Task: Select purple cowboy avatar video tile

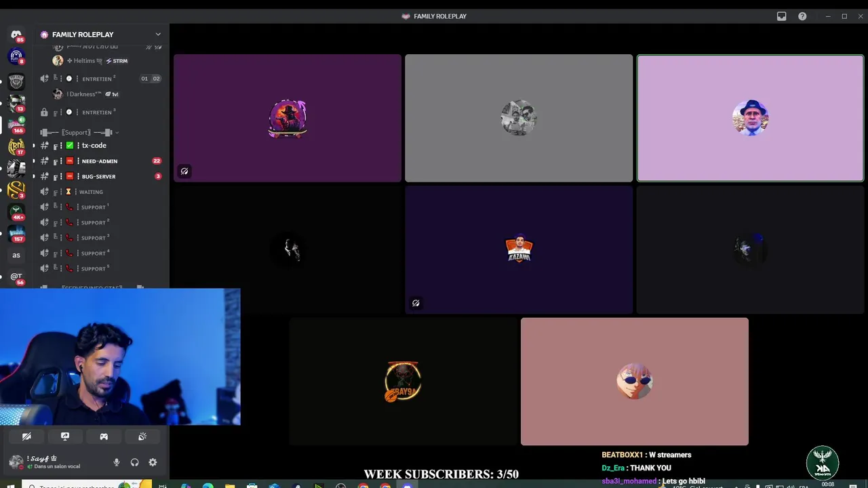Action: (288, 119)
